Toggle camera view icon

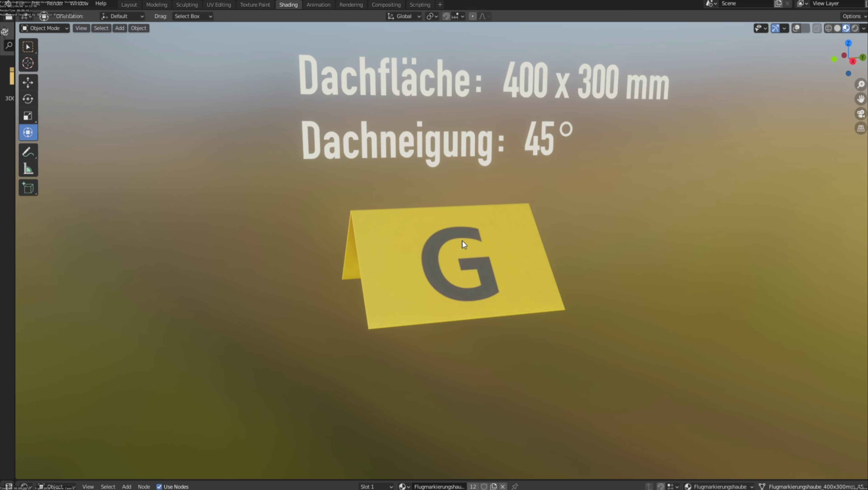tap(861, 114)
